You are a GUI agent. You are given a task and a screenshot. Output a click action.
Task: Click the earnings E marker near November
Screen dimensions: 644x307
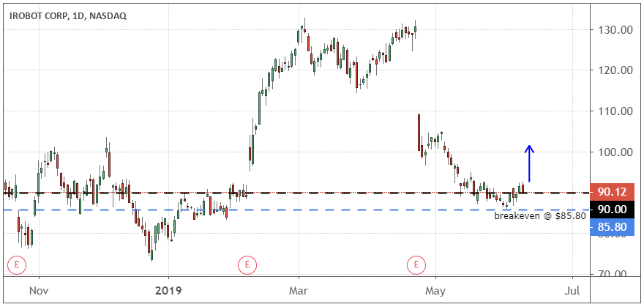[15, 263]
